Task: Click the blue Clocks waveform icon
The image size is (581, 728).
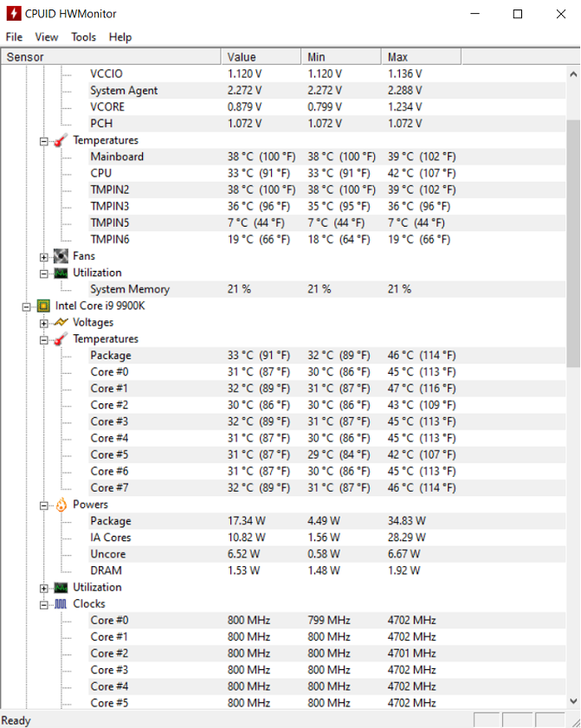Action: point(61,604)
